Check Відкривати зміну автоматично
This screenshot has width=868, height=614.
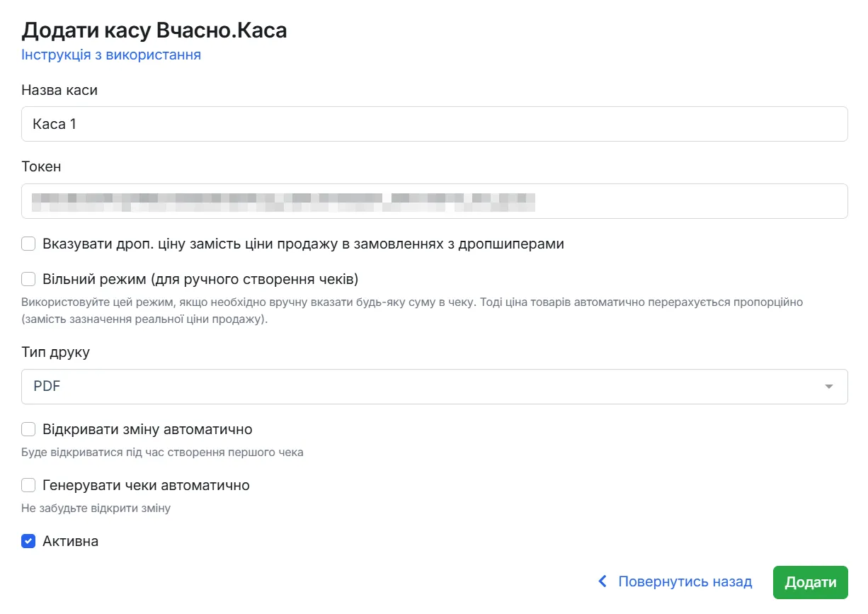[x=28, y=429]
